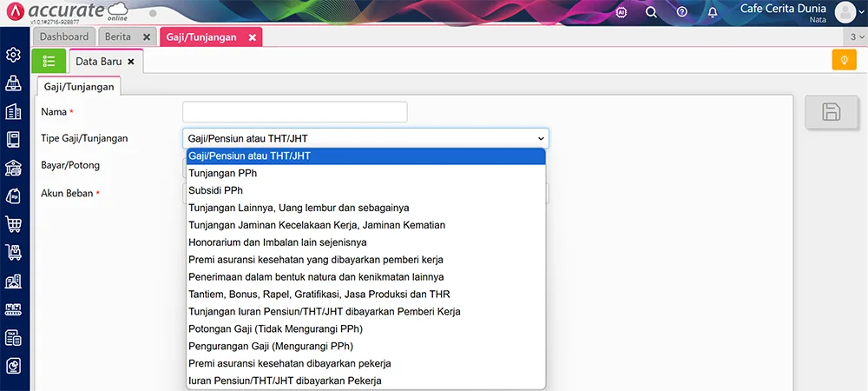The width and height of the screenshot is (868, 391).
Task: Open the shopping cart sidebar module
Action: point(13,223)
